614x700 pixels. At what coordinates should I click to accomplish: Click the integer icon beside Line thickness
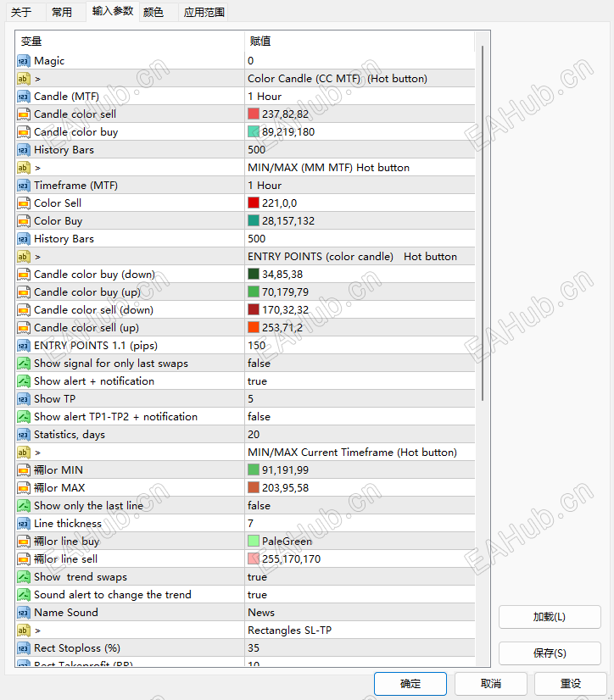(24, 524)
